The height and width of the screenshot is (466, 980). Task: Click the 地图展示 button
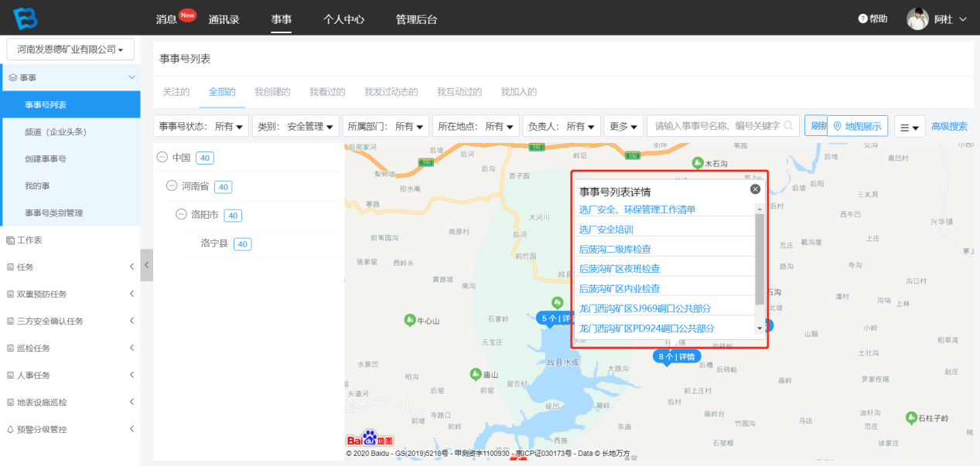[857, 126]
